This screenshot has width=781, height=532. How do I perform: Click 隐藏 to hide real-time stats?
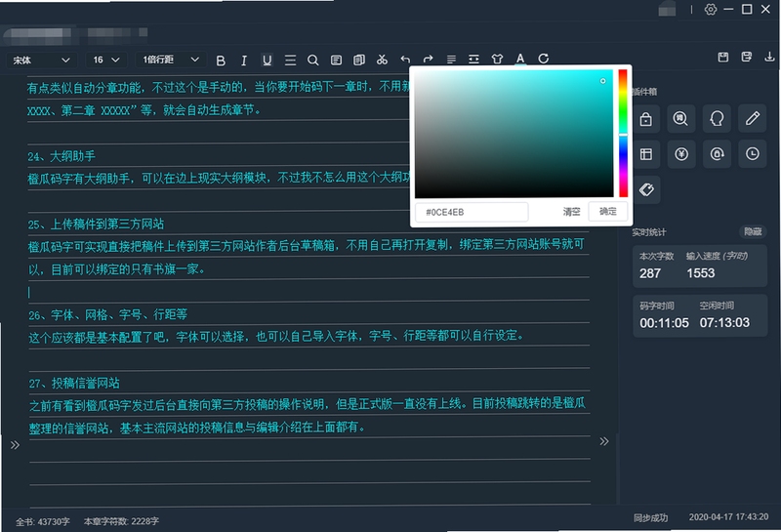[753, 231]
